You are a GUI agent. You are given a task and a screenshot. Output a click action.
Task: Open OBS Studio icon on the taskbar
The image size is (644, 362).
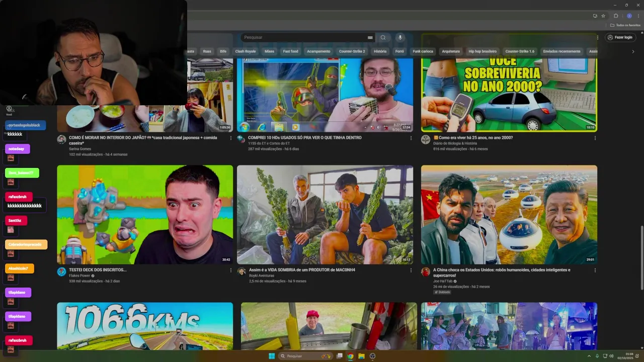(372, 356)
